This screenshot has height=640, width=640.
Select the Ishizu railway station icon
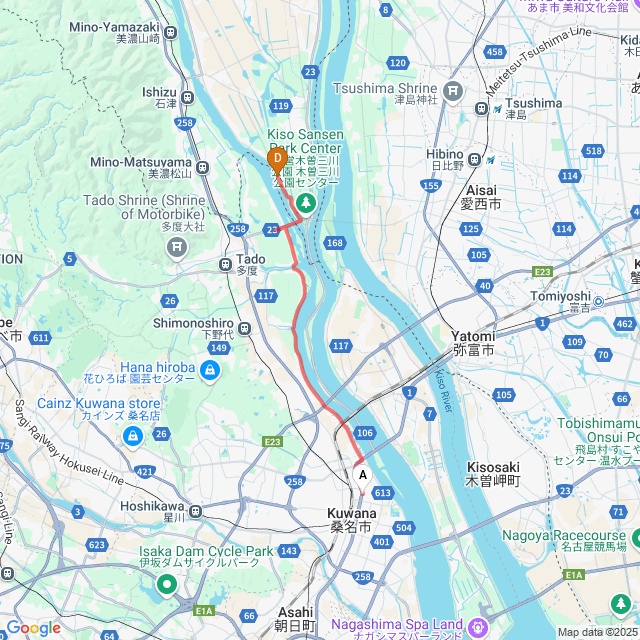pos(187,98)
